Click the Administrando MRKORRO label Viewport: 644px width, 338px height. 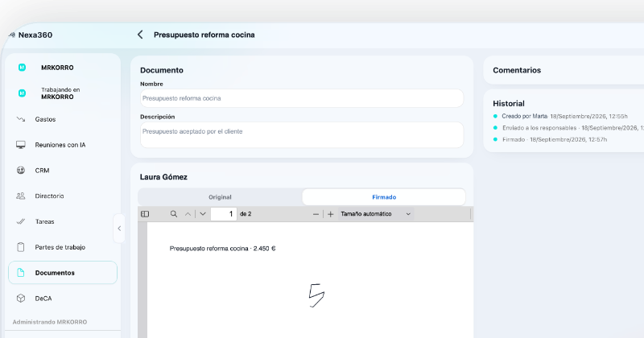50,322
